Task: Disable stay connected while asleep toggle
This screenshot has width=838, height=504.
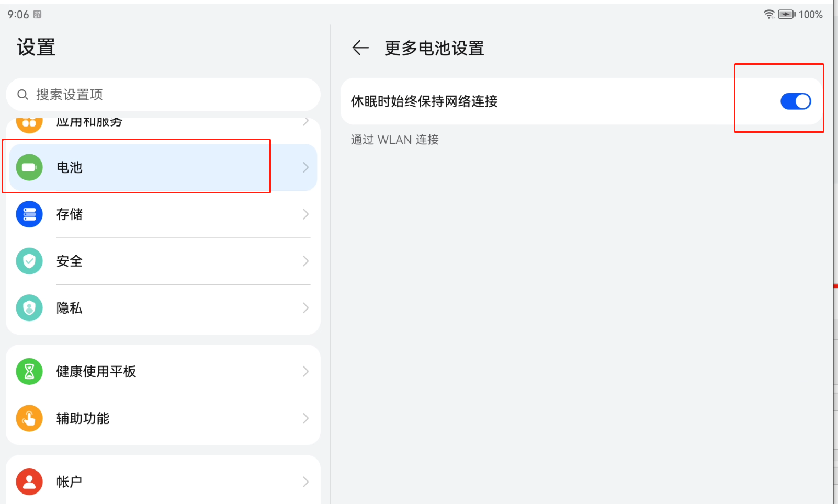Action: (x=795, y=101)
